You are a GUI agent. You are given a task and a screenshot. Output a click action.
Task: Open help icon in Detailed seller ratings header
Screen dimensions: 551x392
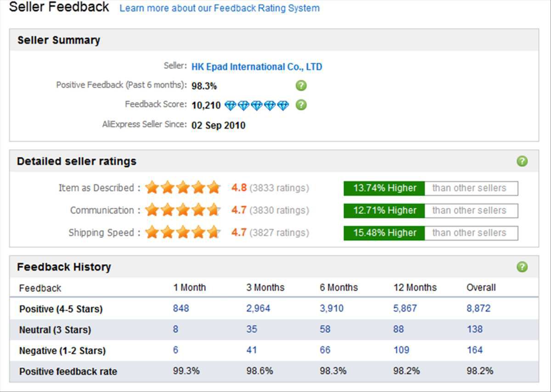[x=522, y=161]
